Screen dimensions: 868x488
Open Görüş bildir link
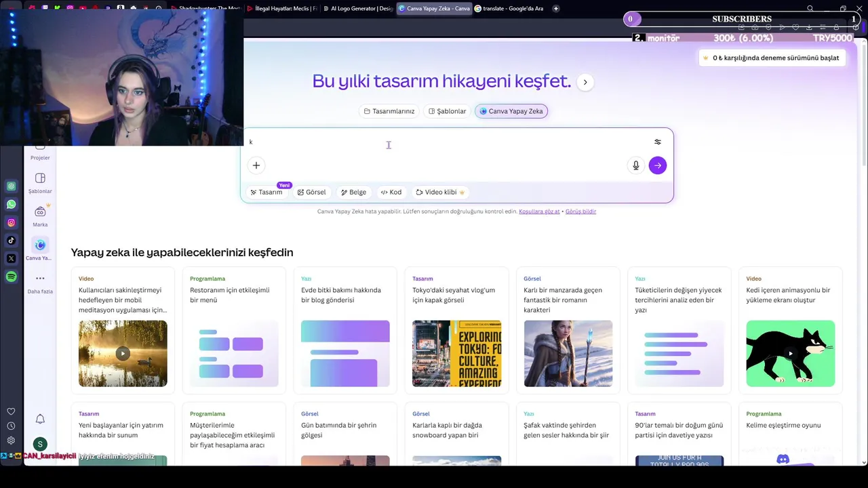580,211
